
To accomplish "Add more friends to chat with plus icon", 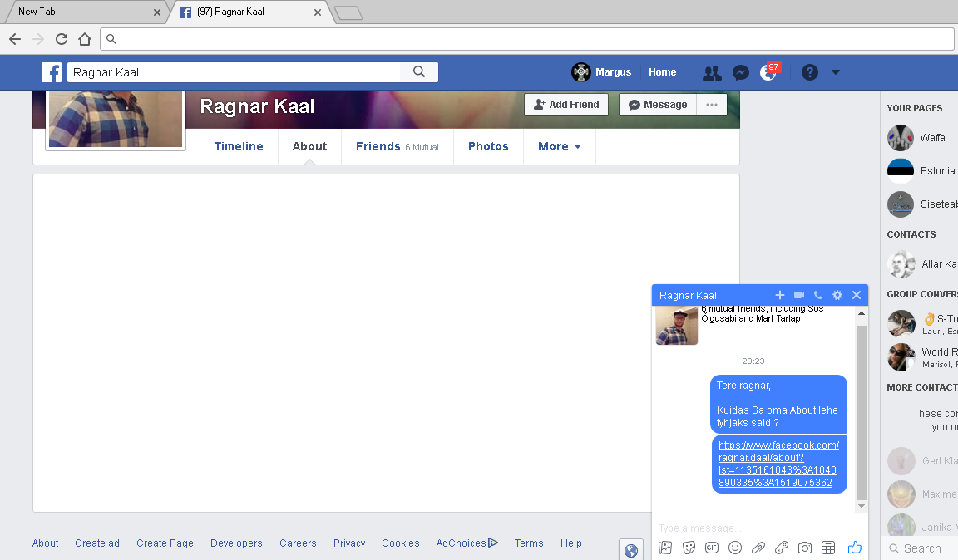I will click(780, 295).
